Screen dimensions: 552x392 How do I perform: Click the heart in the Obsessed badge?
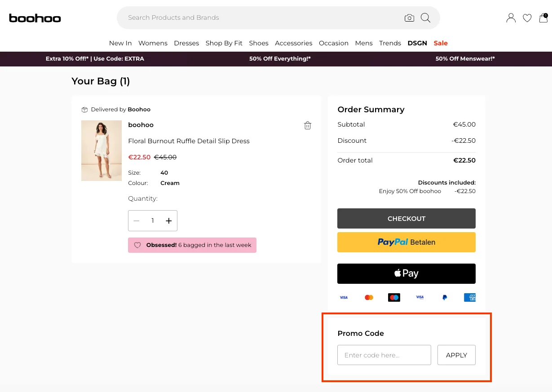137,245
